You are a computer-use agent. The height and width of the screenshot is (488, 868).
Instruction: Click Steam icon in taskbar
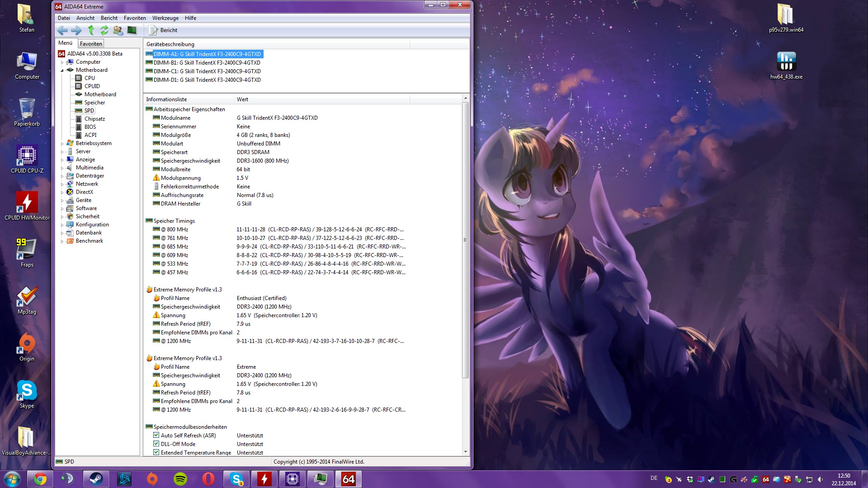click(x=96, y=479)
